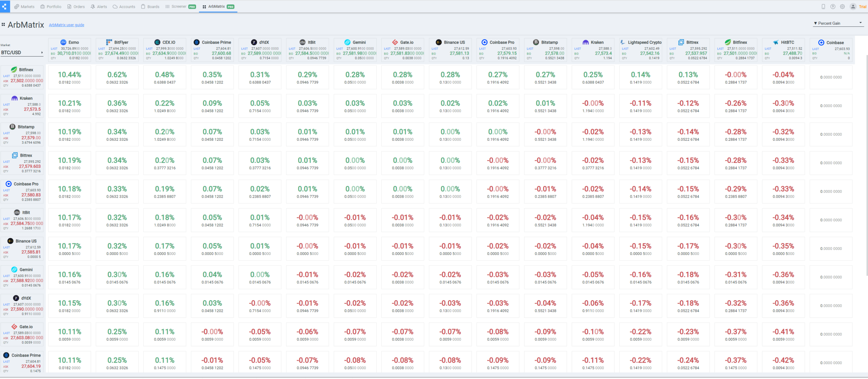Click the Bitfinex row header logo
This screenshot has height=379, width=868.
point(14,69)
